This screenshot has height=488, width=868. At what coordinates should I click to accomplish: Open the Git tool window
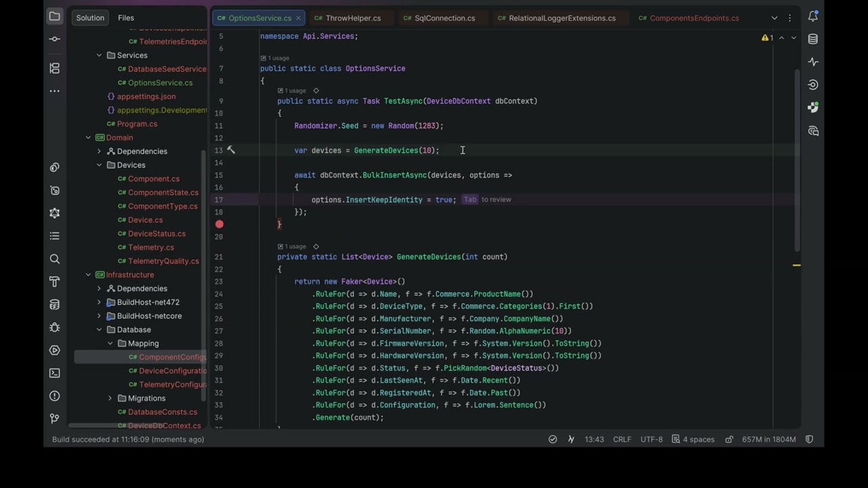(55, 419)
